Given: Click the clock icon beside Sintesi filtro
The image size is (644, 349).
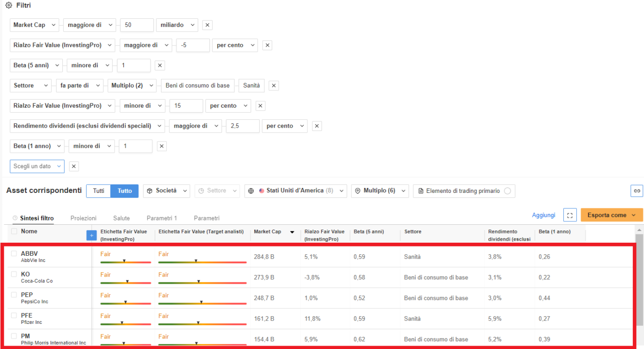Looking at the screenshot, I should tap(15, 218).
